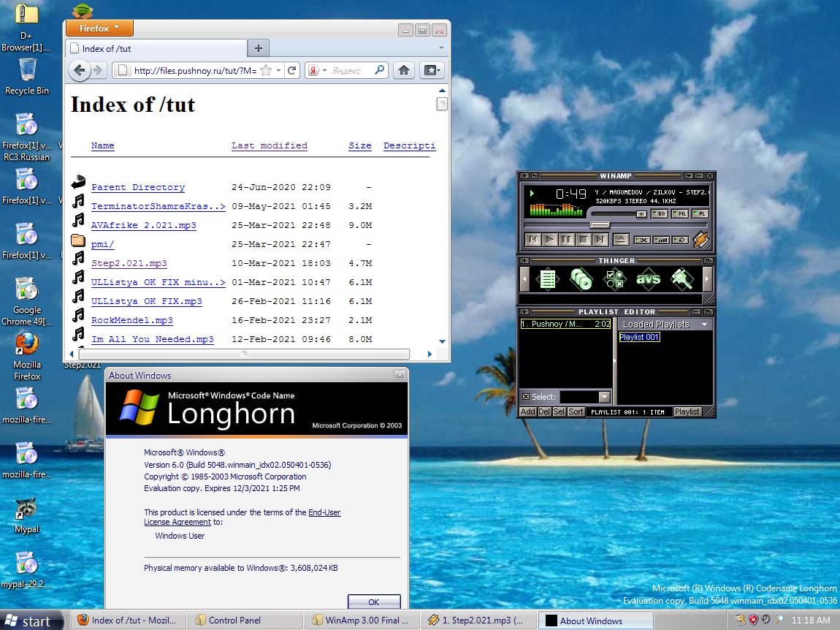
Task: Open Winamp main window menu dropdown arrow
Action: (x=689, y=176)
